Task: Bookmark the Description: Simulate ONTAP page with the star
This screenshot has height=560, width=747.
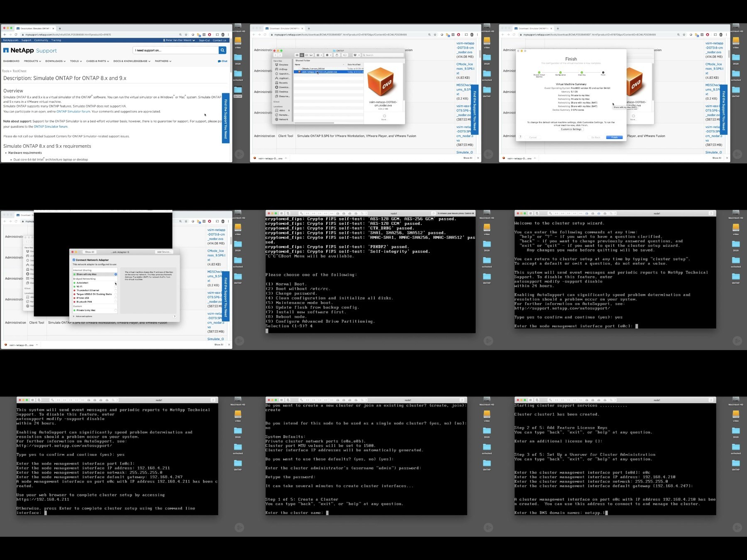Action: (186, 35)
